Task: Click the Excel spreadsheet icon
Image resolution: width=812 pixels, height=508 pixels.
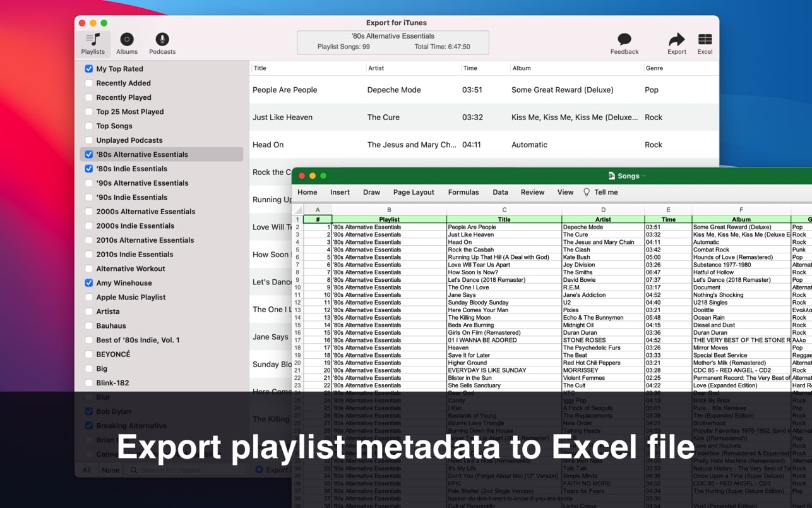Action: point(705,40)
